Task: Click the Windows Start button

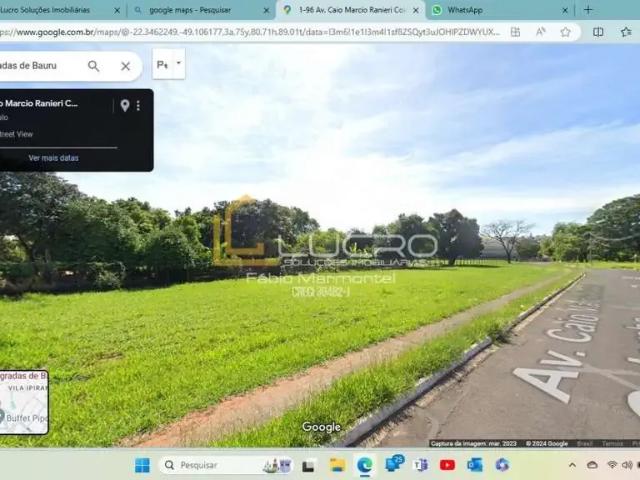Action: click(142, 465)
